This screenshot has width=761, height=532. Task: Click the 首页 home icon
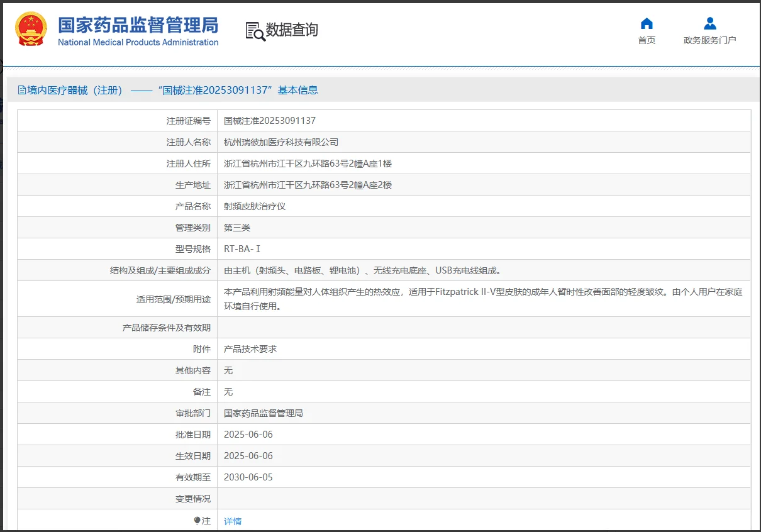[647, 23]
